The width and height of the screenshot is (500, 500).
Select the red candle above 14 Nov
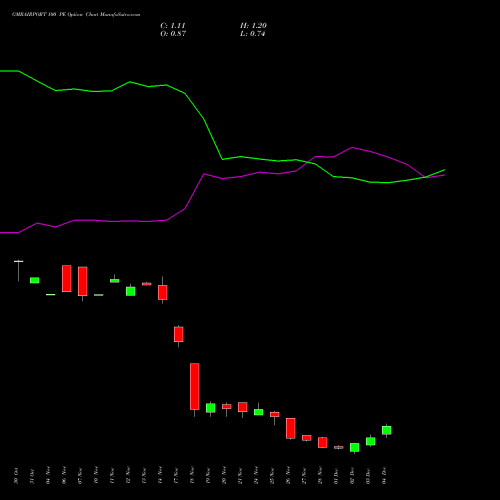163,292
